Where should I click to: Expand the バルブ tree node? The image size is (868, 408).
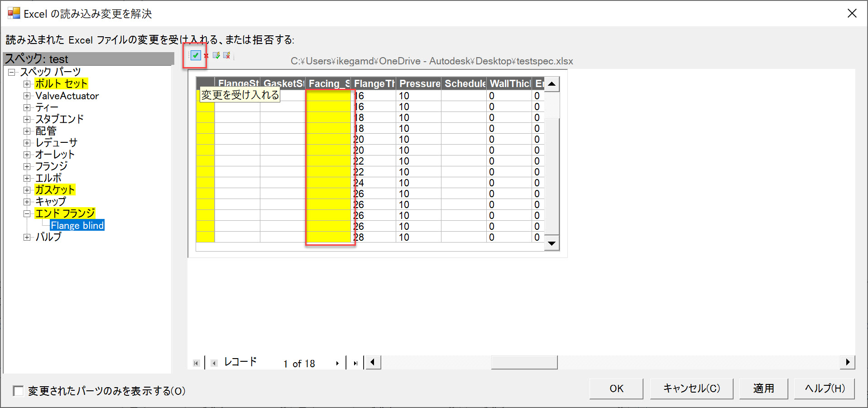[x=28, y=237]
